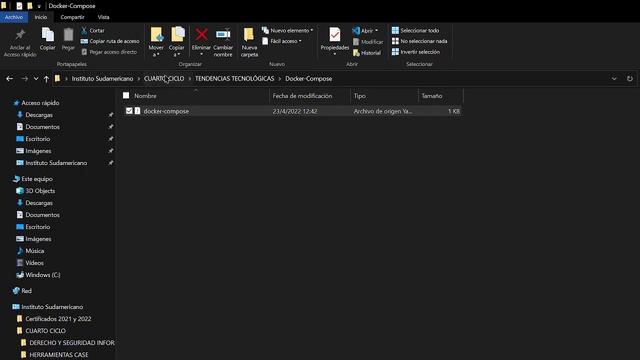Refresh the folder view

(x=630, y=79)
